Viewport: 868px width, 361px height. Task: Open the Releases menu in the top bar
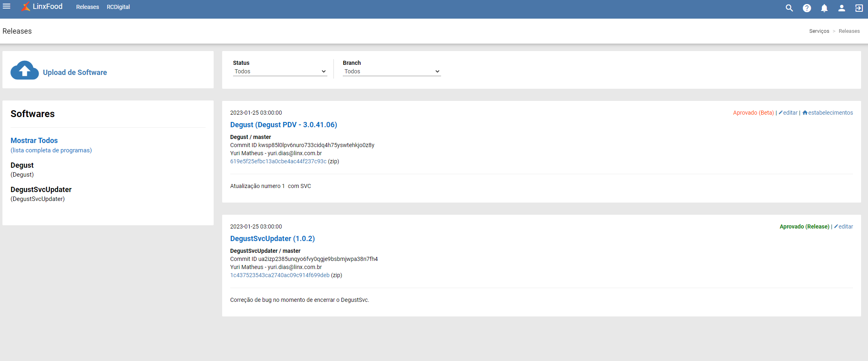(x=87, y=7)
